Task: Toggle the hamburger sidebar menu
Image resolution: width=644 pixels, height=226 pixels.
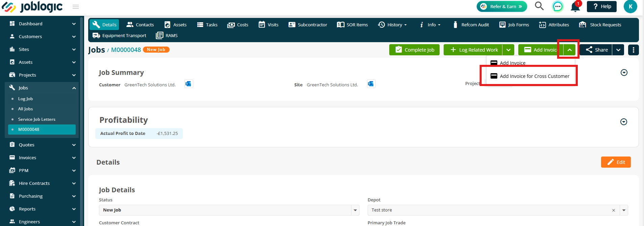Action: 76,7
